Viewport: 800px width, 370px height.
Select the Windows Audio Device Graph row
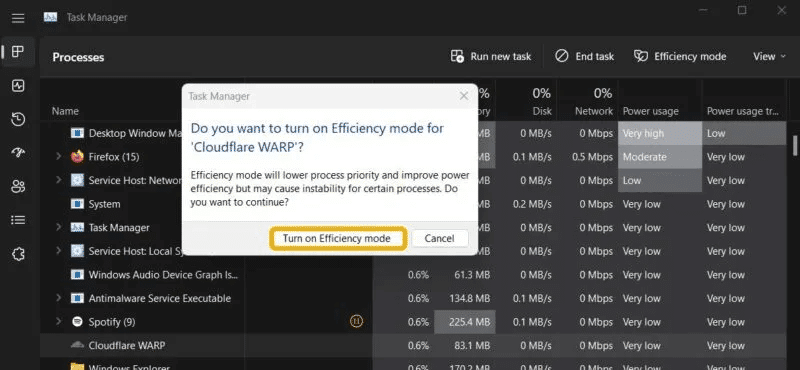tap(413, 275)
